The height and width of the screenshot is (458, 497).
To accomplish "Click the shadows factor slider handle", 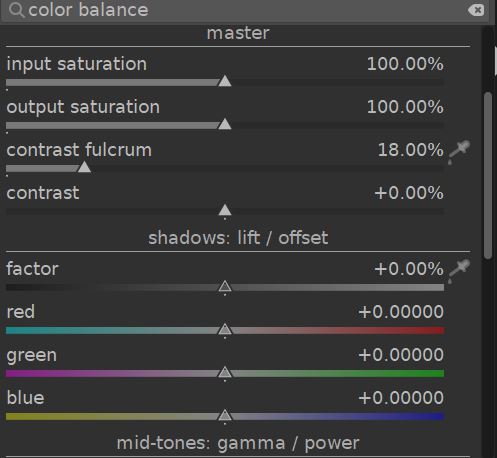I will [x=225, y=286].
